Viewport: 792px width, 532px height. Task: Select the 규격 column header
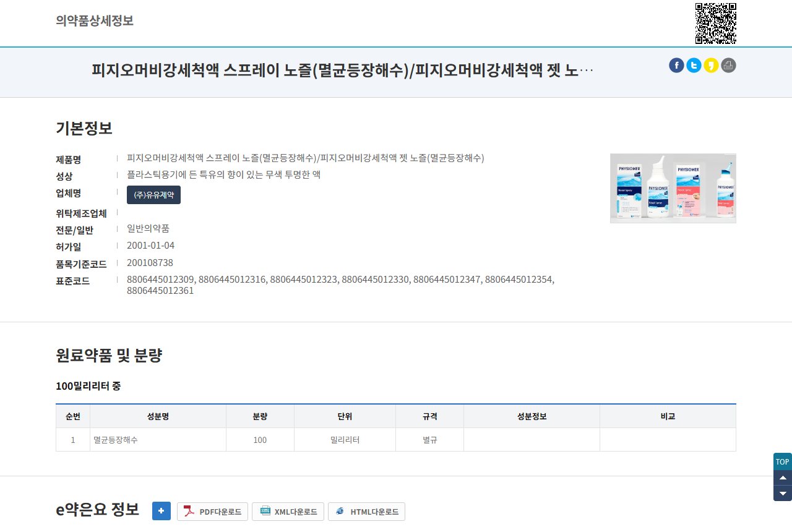(430, 416)
